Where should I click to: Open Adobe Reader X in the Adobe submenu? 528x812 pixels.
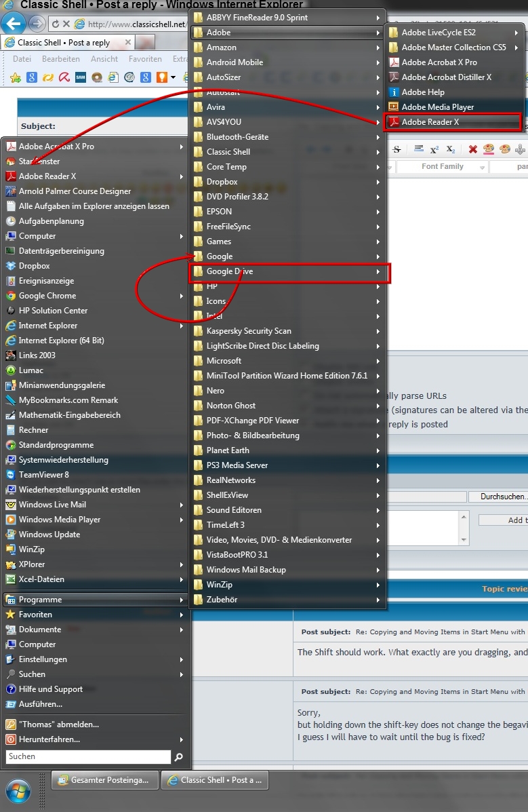[453, 122]
